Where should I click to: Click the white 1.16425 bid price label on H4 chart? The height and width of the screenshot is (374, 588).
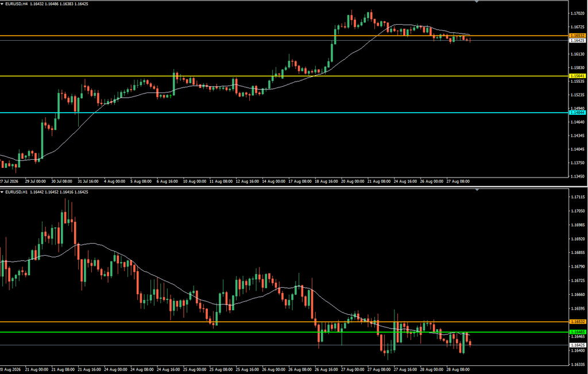click(577, 41)
